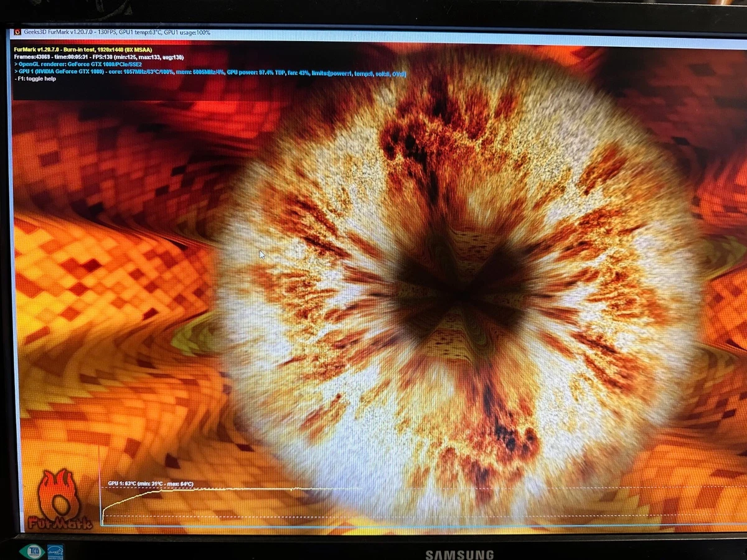Click the 'GPU 1 (NVIDIA GeForce GTX 1080)' status line
The image size is (747, 560).
pos(210,73)
